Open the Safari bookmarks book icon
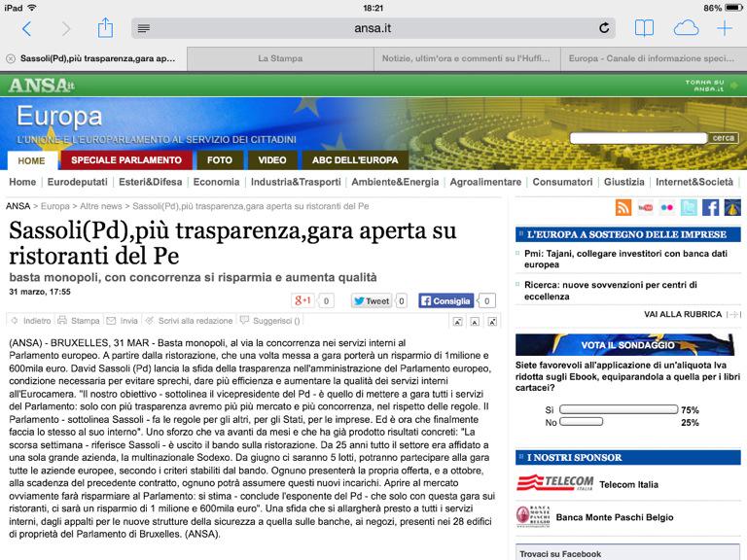Image resolution: width=747 pixels, height=560 pixels. tap(644, 28)
